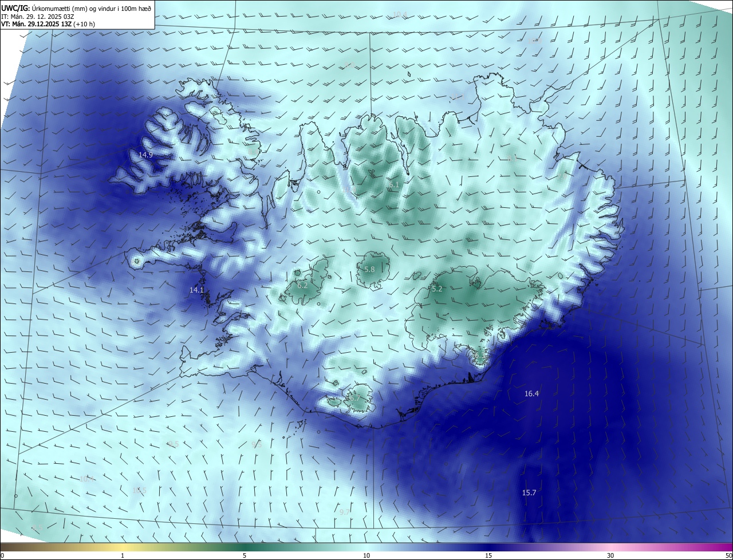
Task: Click the colorbar tick label "0"
Action: tap(2, 555)
